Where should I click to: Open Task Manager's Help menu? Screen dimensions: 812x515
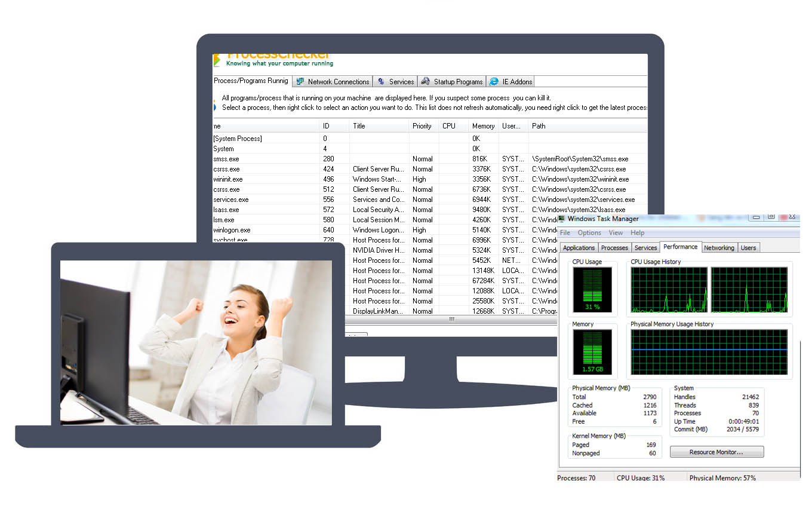coord(637,233)
